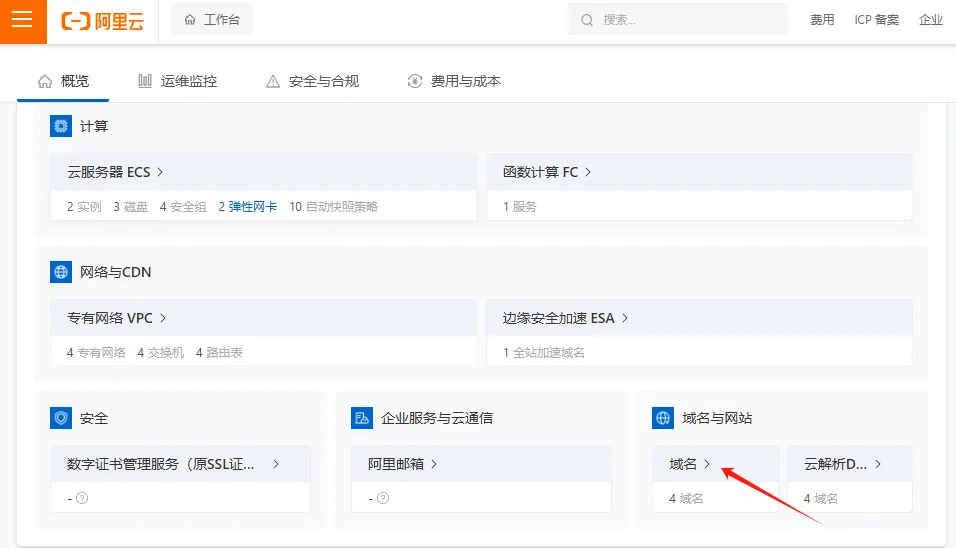The image size is (956, 548).
Task: Click the 3 磁盘 count
Action: 130,207
